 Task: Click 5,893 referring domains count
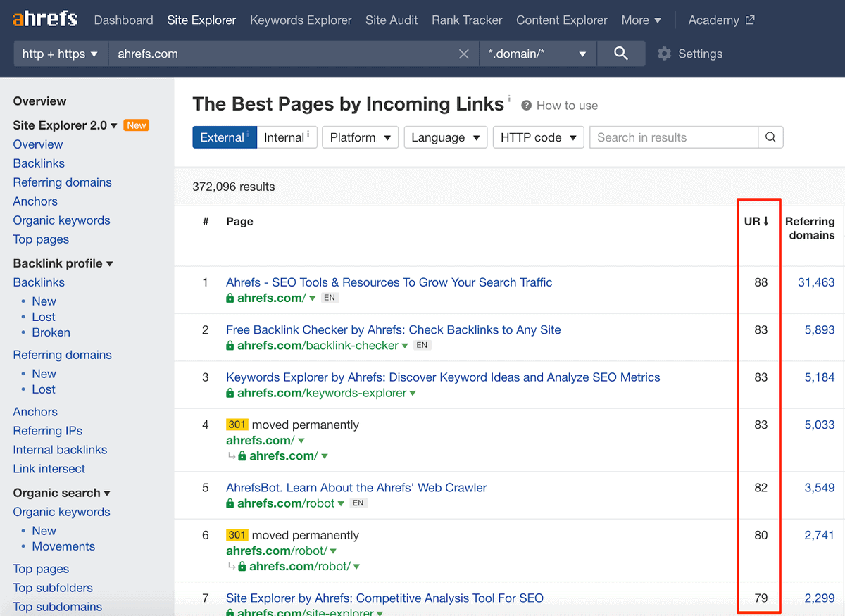(x=820, y=329)
